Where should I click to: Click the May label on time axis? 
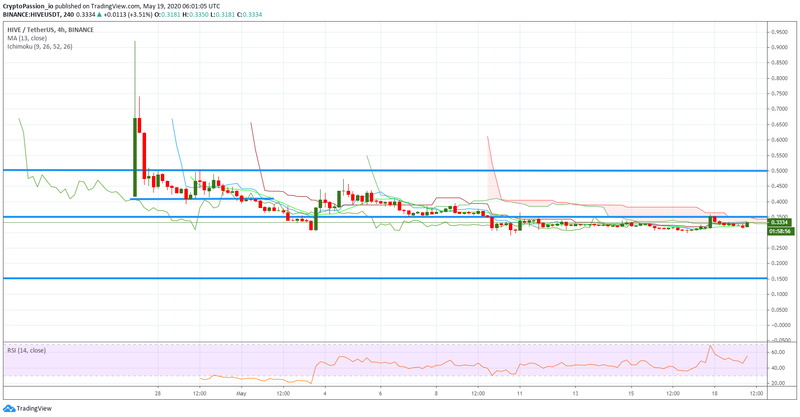241,394
